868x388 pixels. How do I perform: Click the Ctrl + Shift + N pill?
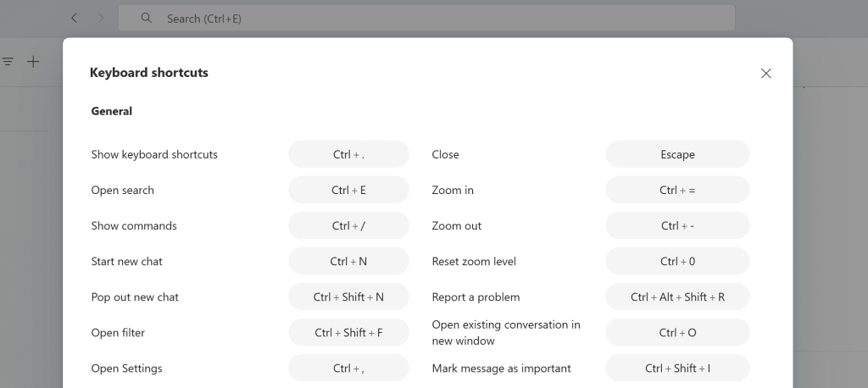click(x=348, y=297)
